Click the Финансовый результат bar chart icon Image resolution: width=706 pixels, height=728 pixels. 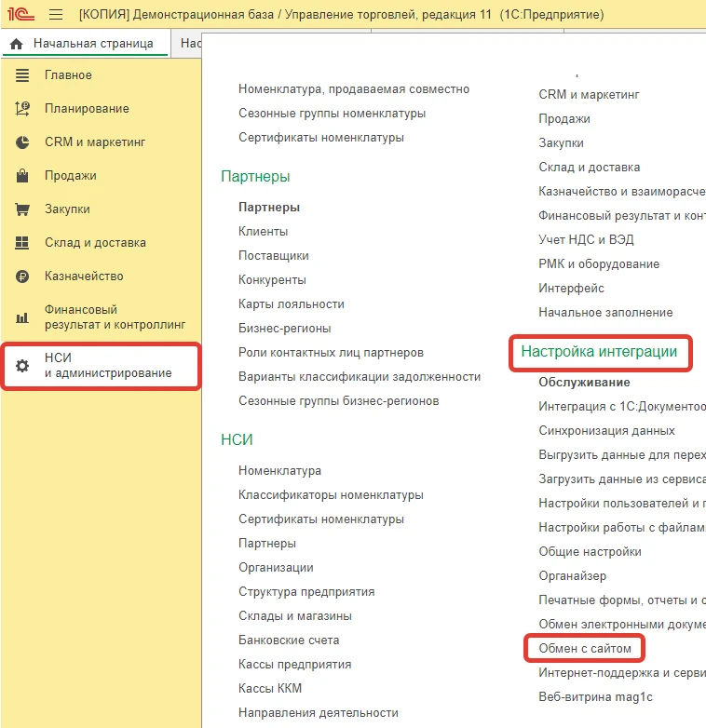coord(23,317)
